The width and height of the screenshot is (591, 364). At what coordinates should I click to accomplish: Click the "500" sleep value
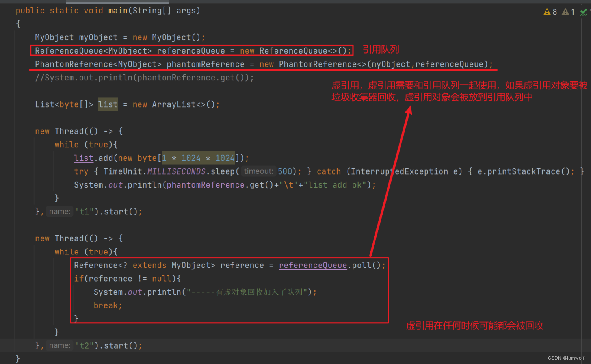(285, 171)
